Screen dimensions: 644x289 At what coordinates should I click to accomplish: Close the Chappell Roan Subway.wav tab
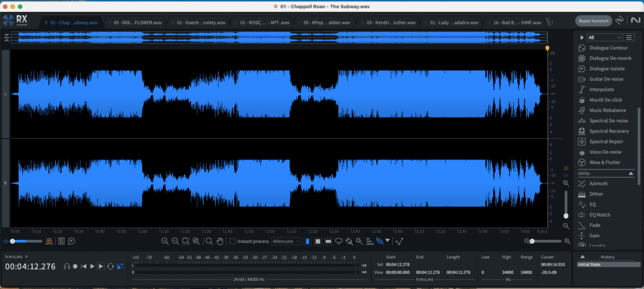pyautogui.click(x=47, y=23)
